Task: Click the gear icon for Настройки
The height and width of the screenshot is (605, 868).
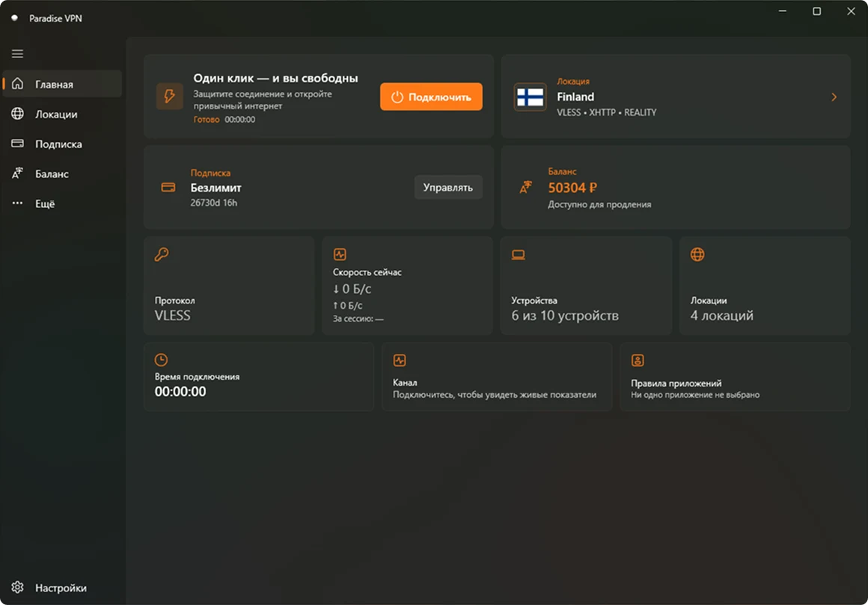Action: (18, 587)
